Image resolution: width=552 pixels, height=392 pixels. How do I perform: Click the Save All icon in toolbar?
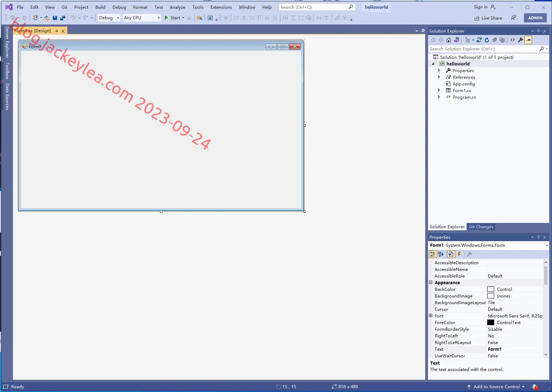point(63,18)
